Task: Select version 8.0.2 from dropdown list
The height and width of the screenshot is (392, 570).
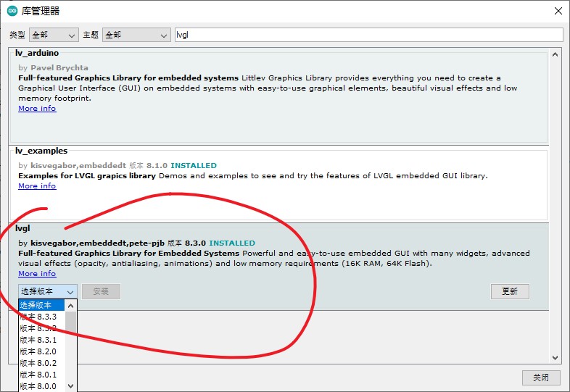Action: click(41, 363)
